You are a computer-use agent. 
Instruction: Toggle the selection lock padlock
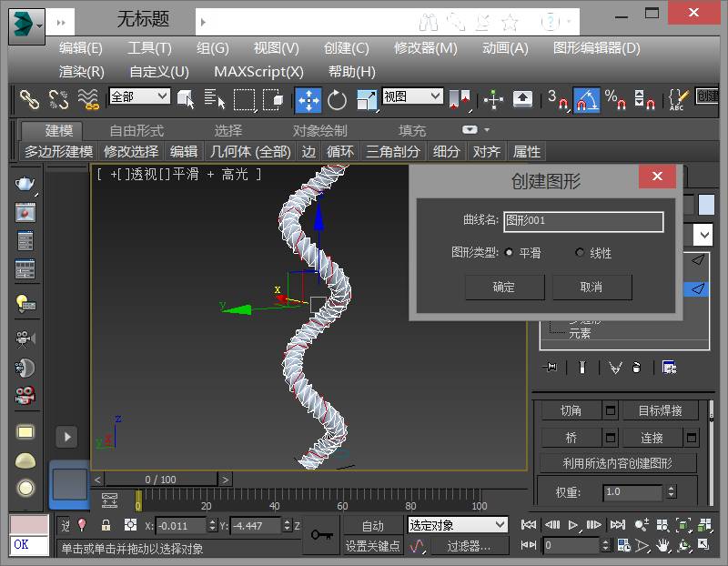pyautogui.click(x=106, y=525)
